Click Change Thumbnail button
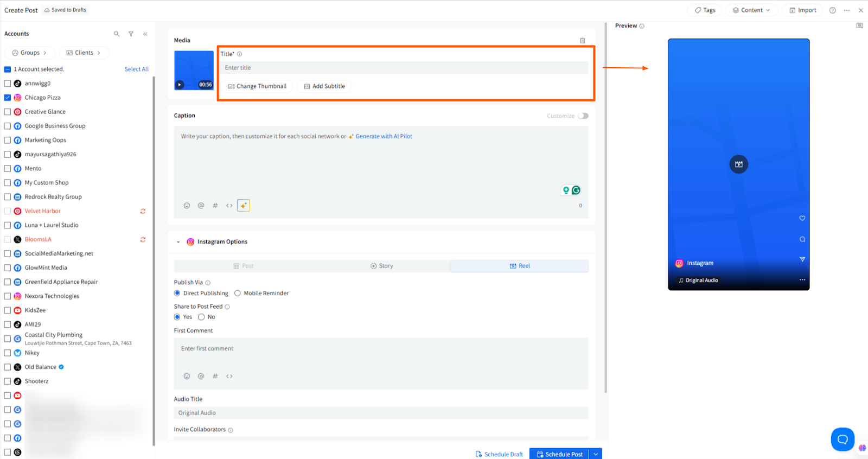Screen dimensions: 868x459 pos(257,86)
